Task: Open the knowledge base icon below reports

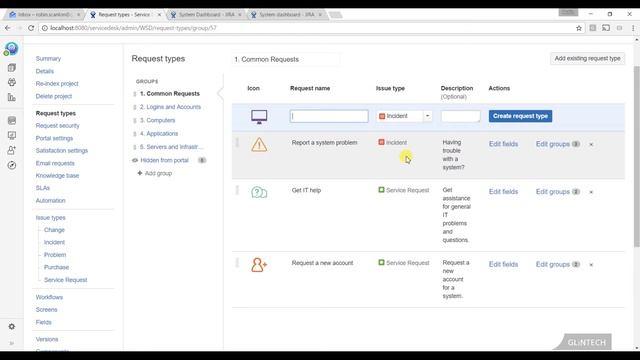Action: pyautogui.click(x=12, y=120)
